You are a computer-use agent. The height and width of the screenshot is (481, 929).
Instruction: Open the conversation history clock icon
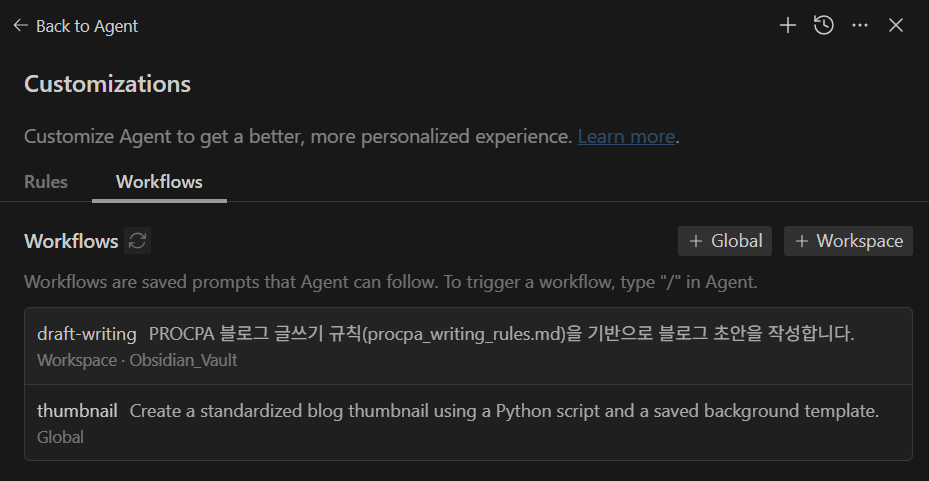point(824,26)
